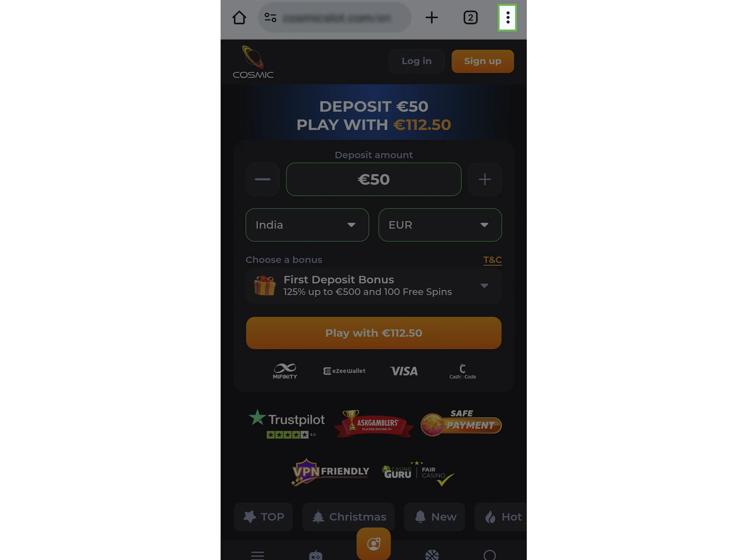747x560 pixels.
Task: Open the India country selector dropdown
Action: coord(307,225)
